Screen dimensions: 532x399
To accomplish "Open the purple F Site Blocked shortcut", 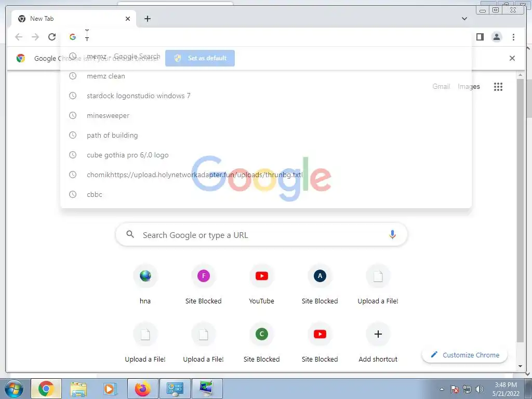I will point(204,284).
